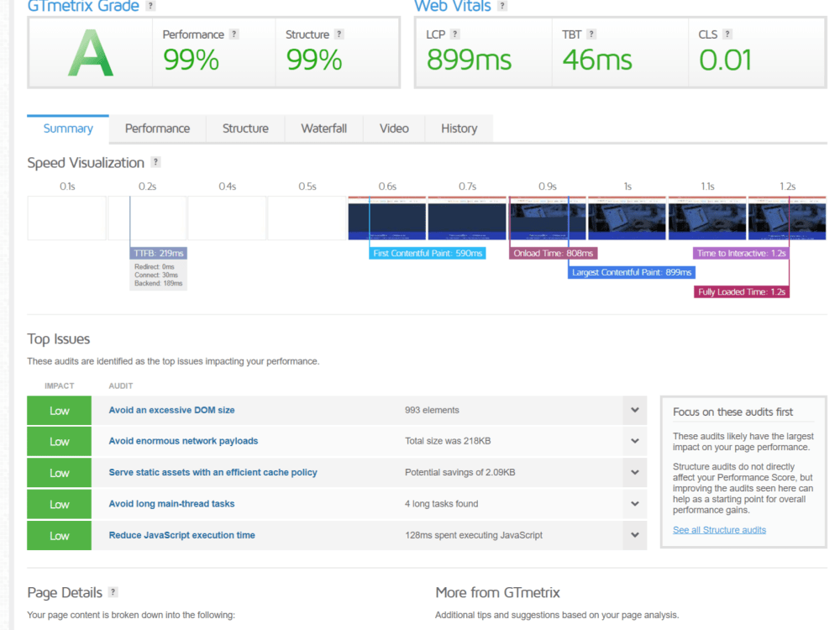
Task: Click 'Total size was 218KB' text
Action: [448, 441]
